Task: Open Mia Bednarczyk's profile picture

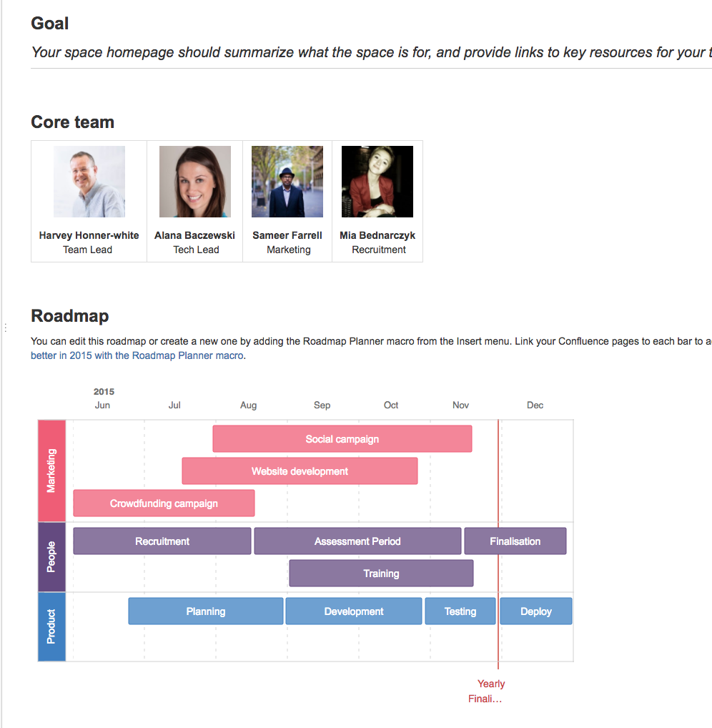Action: [x=377, y=182]
